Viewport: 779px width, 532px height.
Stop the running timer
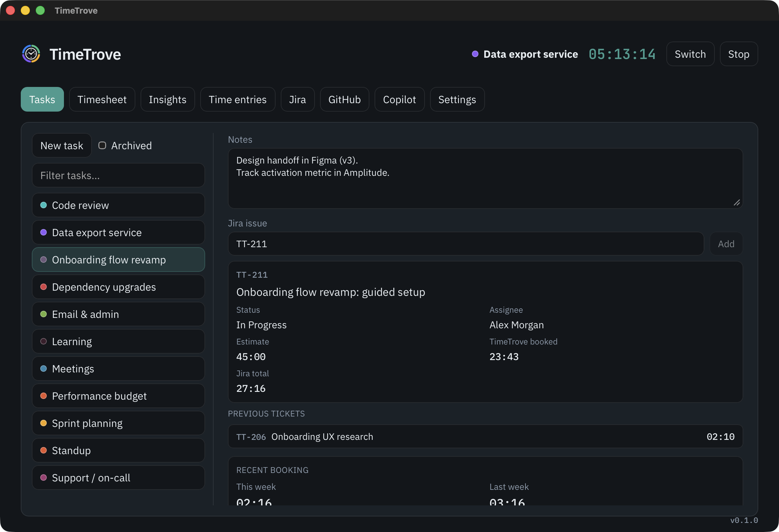[x=739, y=54]
